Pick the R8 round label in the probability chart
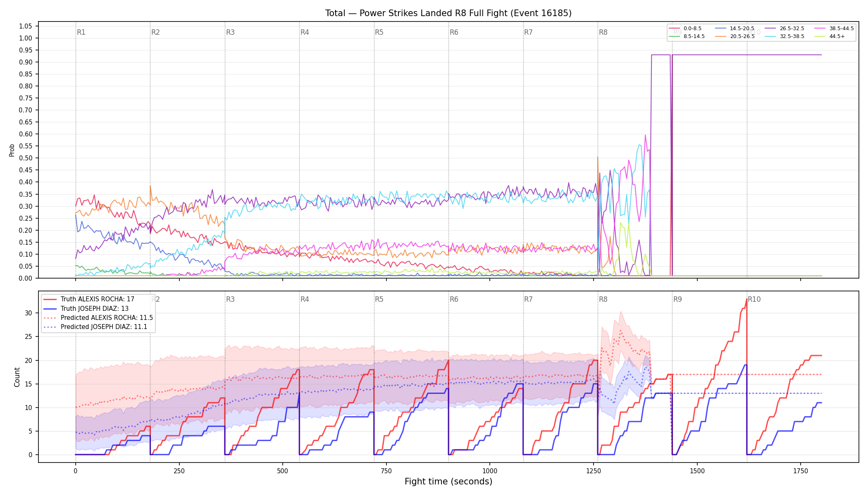This screenshot has height=496, width=868. (x=603, y=32)
